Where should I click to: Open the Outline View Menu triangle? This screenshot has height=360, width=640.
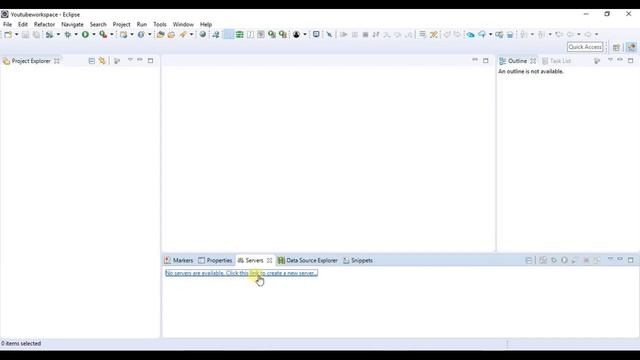point(610,60)
